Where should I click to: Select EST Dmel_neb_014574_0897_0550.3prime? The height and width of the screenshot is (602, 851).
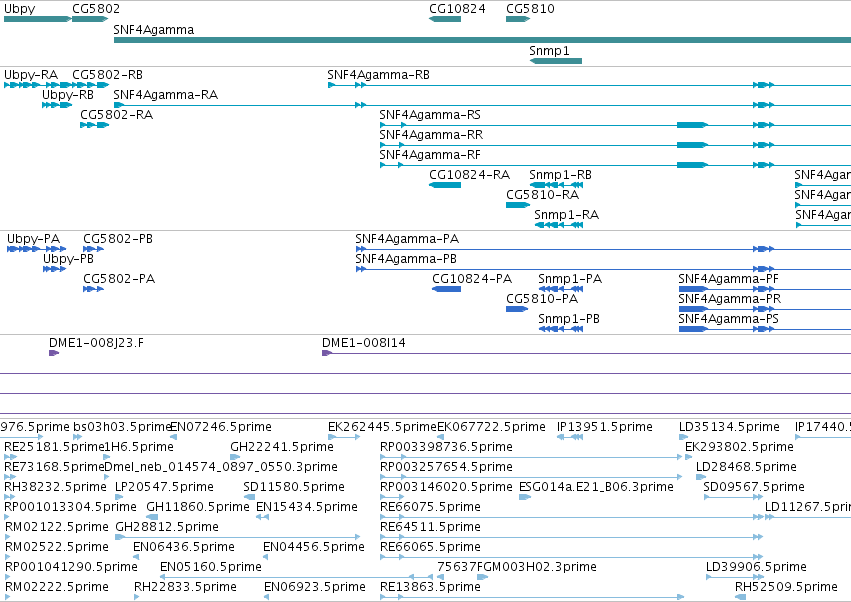click(x=220, y=467)
